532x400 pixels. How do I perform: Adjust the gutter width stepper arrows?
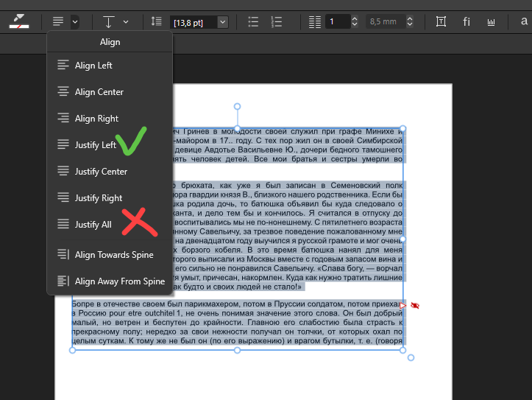[410, 22]
